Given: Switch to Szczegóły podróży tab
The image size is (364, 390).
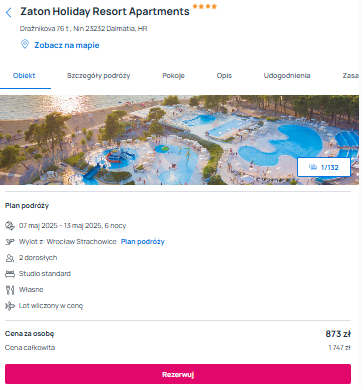Looking at the screenshot, I should point(98,76).
